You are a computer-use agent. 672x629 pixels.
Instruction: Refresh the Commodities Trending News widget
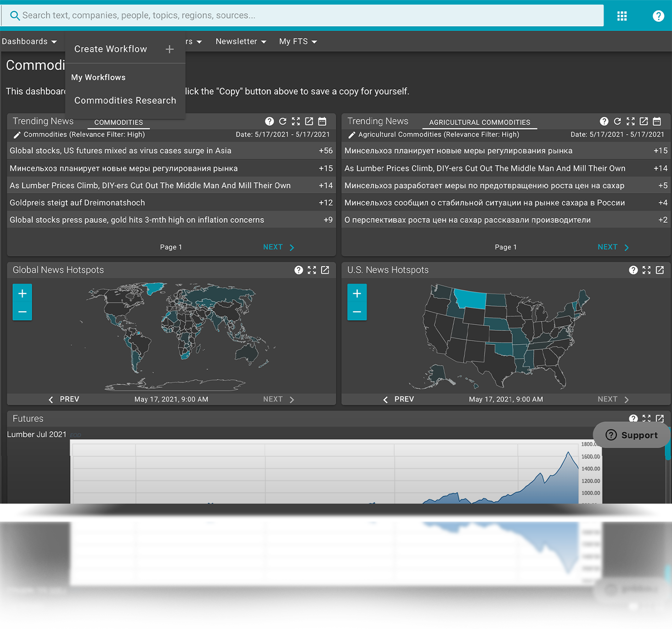tap(282, 121)
